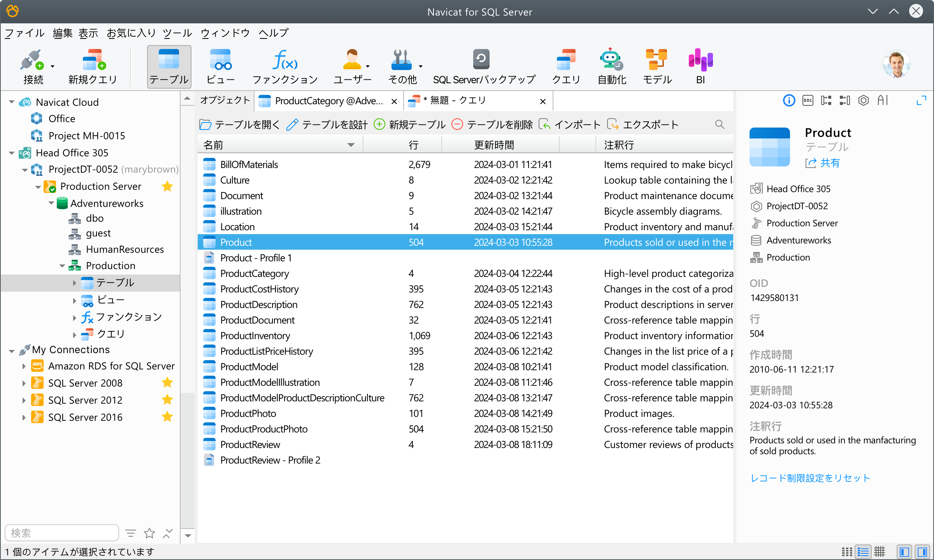Toggle the SQL Server 2012 favorite star
Viewport: 934px width, 560px height.
[x=167, y=400]
